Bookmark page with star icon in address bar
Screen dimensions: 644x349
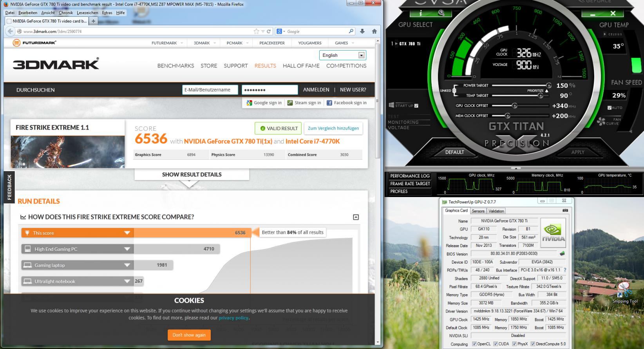pyautogui.click(x=256, y=31)
